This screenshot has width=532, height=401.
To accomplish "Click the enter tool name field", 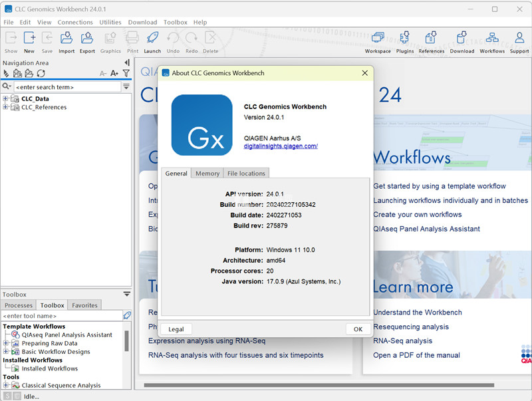I will (x=62, y=315).
